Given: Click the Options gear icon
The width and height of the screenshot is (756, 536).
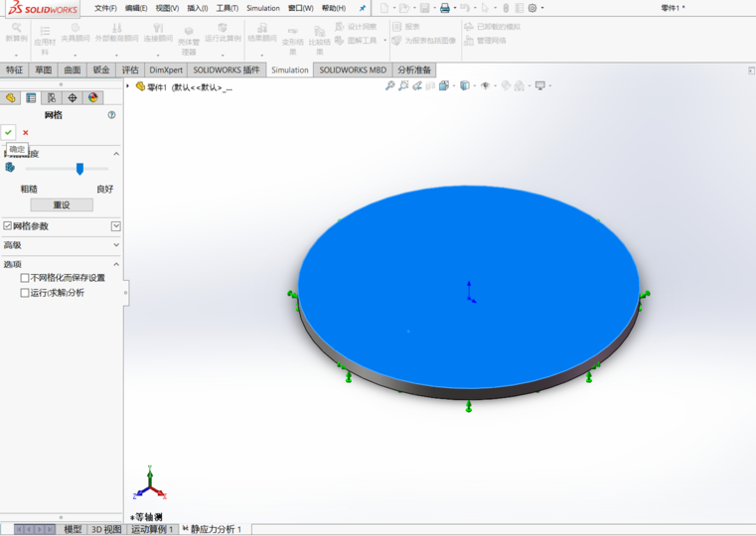Looking at the screenshot, I should [x=532, y=8].
